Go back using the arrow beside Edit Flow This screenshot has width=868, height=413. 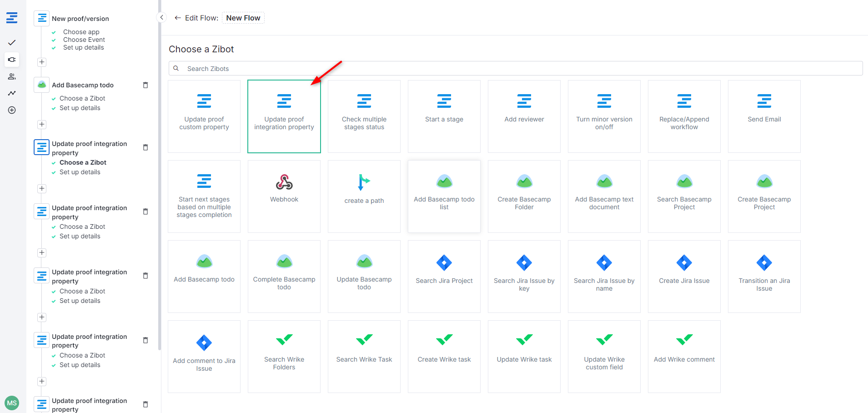[x=177, y=18]
